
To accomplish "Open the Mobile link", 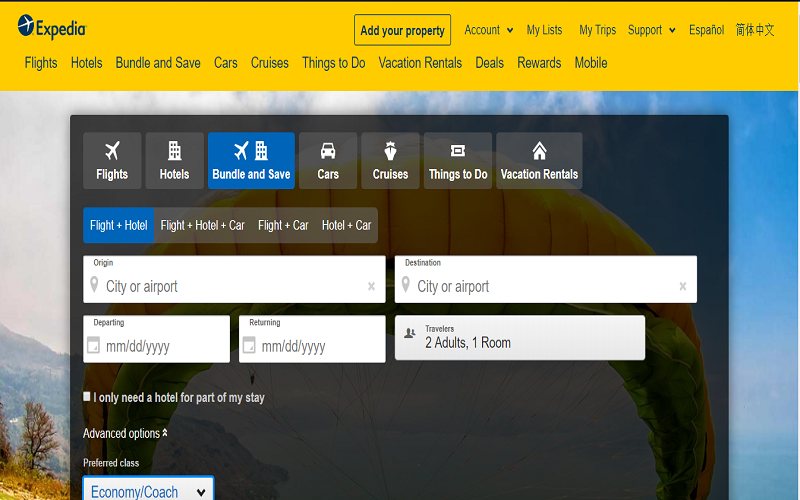I will [x=591, y=63].
